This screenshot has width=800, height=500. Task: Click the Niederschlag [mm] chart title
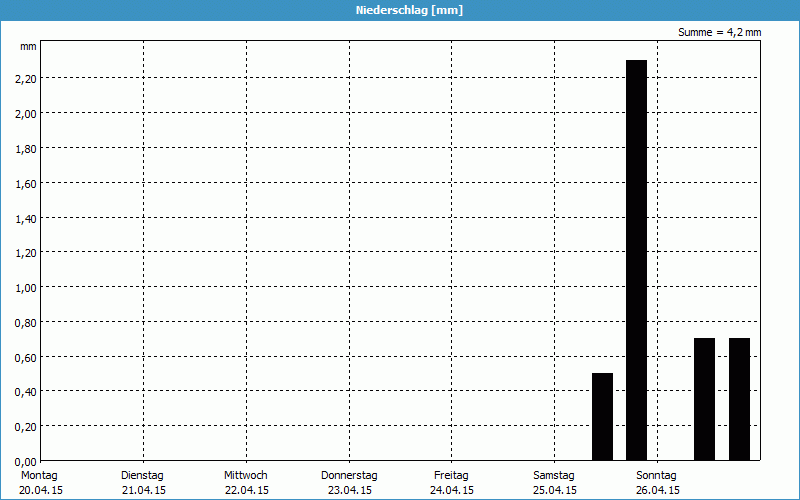400,10
